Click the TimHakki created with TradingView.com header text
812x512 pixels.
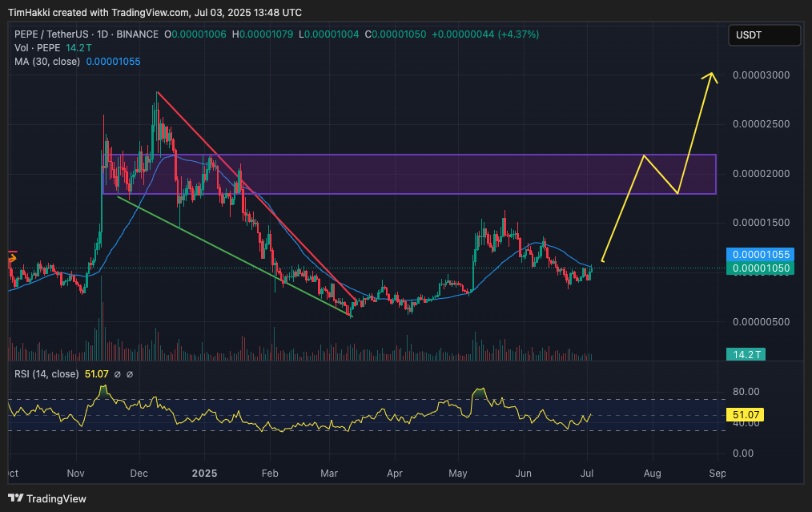pyautogui.click(x=155, y=13)
